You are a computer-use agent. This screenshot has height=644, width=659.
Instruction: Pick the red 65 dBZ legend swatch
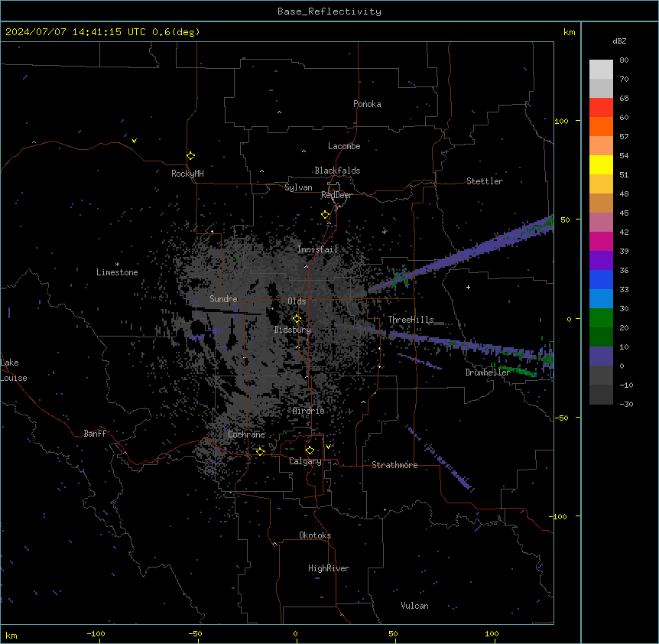(x=601, y=107)
